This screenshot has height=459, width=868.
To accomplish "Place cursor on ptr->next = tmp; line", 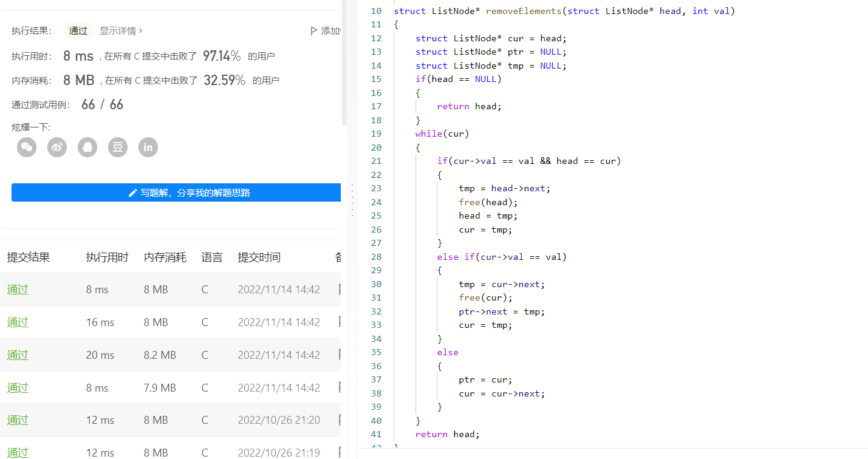I will (x=502, y=311).
